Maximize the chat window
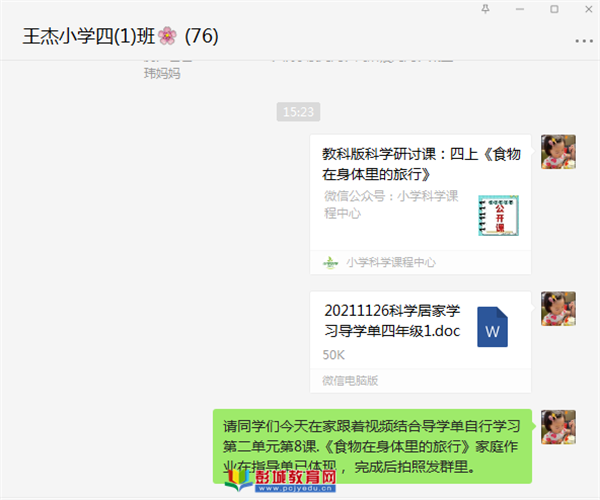 [x=554, y=9]
